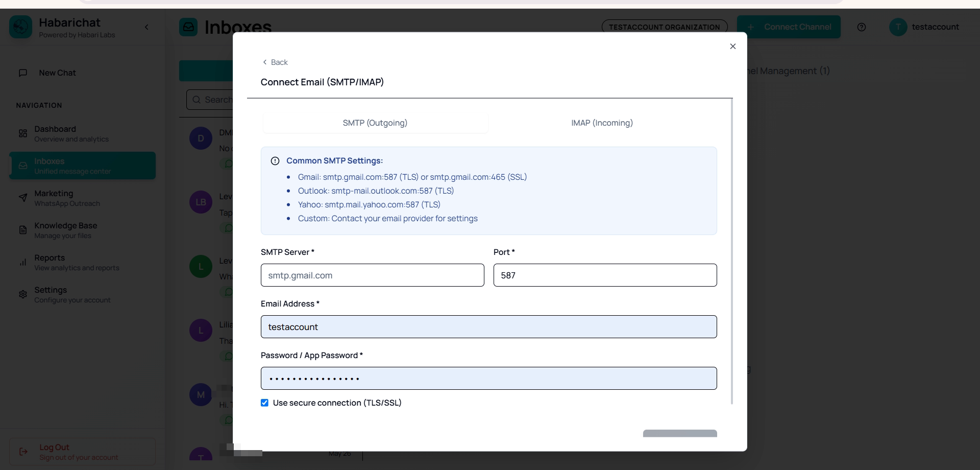Viewport: 980px width, 470px height.
Task: Click the TESTACCOUNT ORGANIZATION badge
Action: (665, 27)
